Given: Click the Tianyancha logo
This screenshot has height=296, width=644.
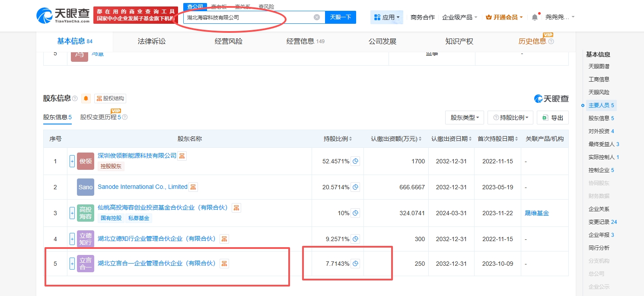Looking at the screenshot, I should [x=63, y=15].
